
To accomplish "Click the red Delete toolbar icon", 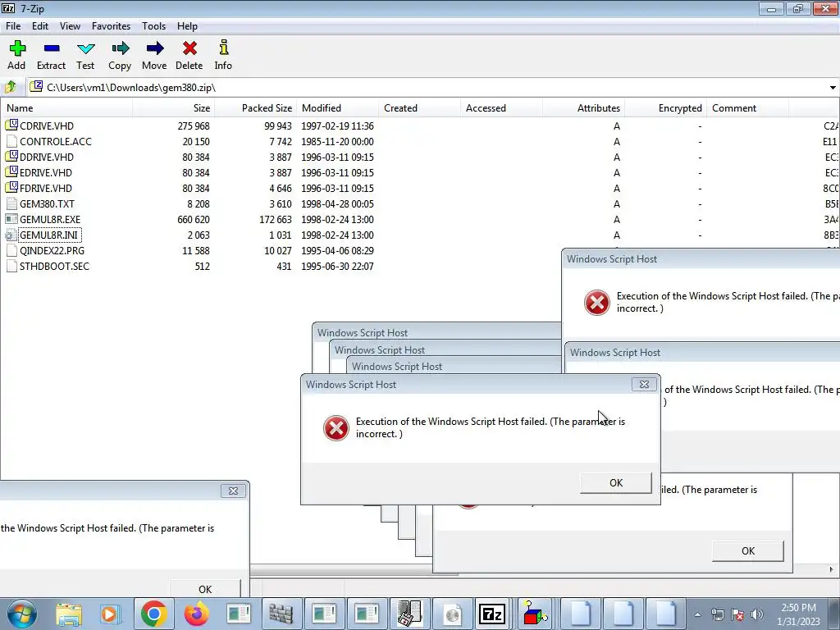I will click(189, 48).
